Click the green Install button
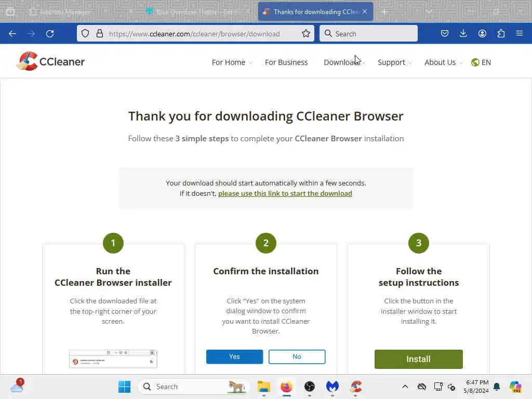 pos(418,359)
